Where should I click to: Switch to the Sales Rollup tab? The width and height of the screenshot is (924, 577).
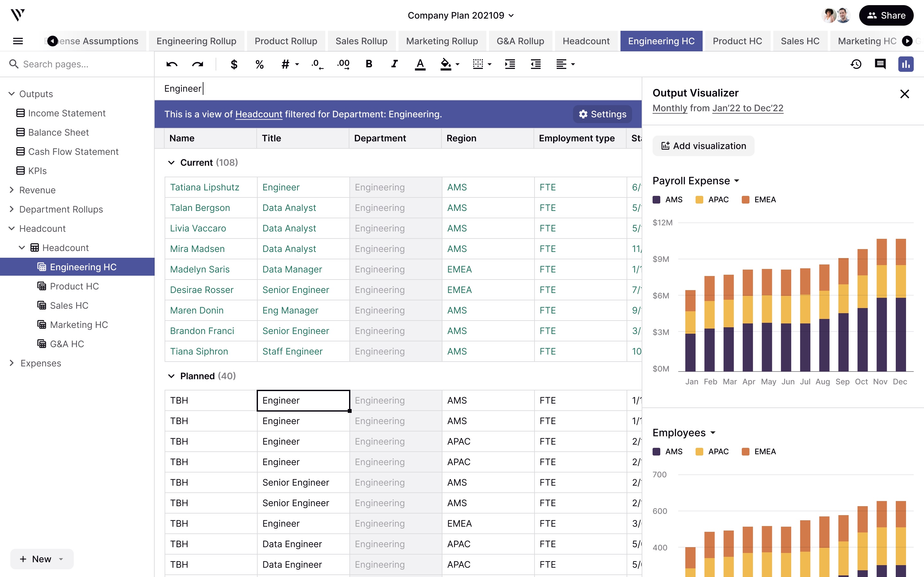click(x=361, y=41)
